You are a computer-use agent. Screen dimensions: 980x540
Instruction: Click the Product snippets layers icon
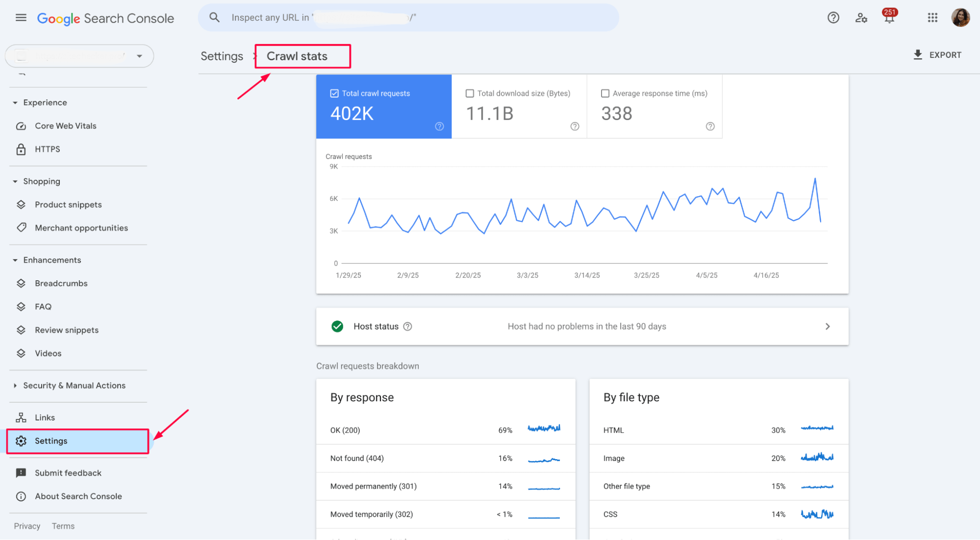[21, 205]
